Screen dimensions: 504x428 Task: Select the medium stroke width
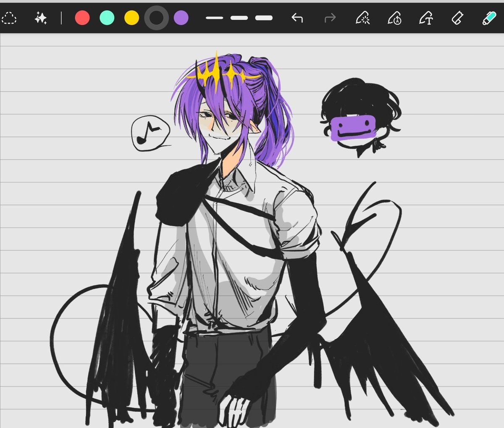coord(239,18)
